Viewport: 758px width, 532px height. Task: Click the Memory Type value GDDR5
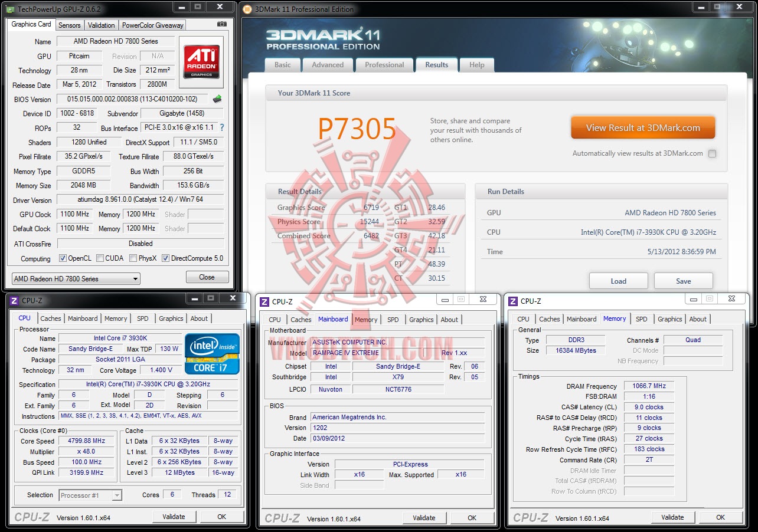83,171
